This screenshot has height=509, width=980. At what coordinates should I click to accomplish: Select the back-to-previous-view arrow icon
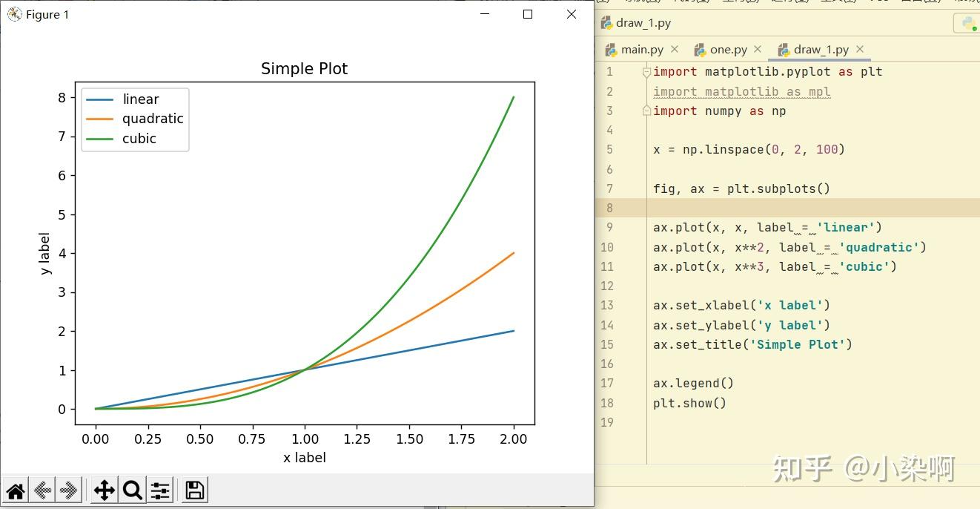click(42, 490)
